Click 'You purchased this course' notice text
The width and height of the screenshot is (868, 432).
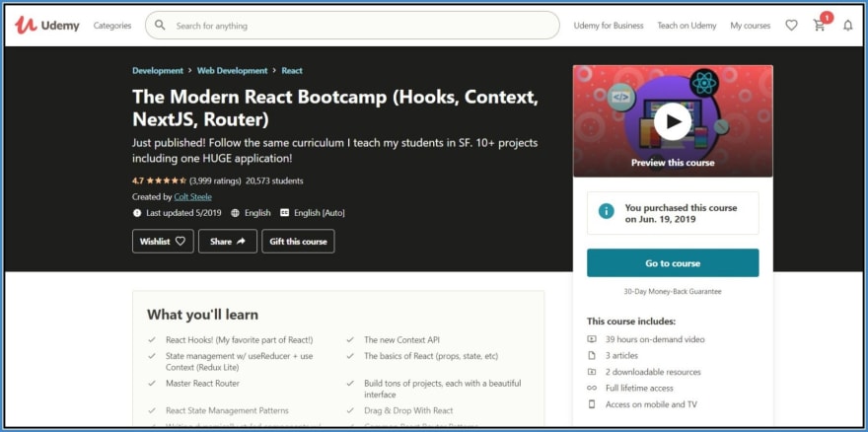tap(681, 213)
